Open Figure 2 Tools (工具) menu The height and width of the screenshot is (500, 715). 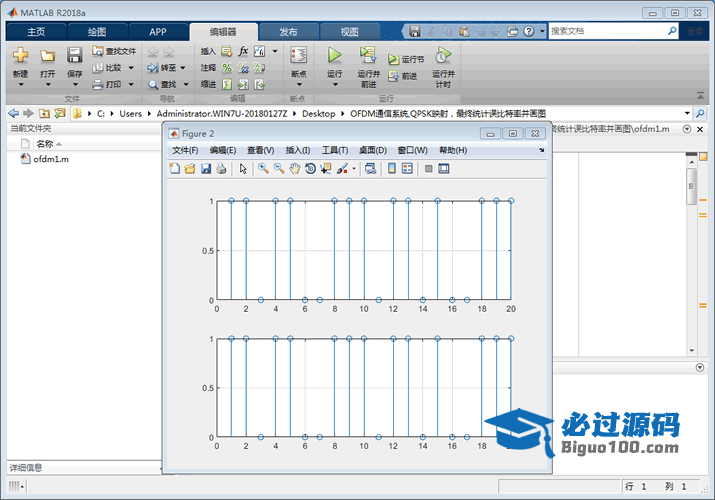point(335,150)
